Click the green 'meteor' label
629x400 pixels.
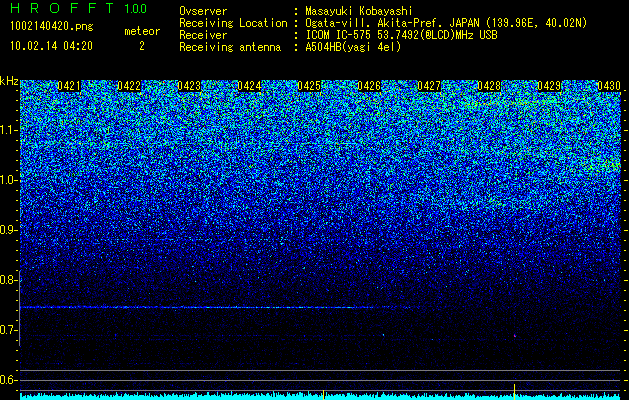pos(142,31)
